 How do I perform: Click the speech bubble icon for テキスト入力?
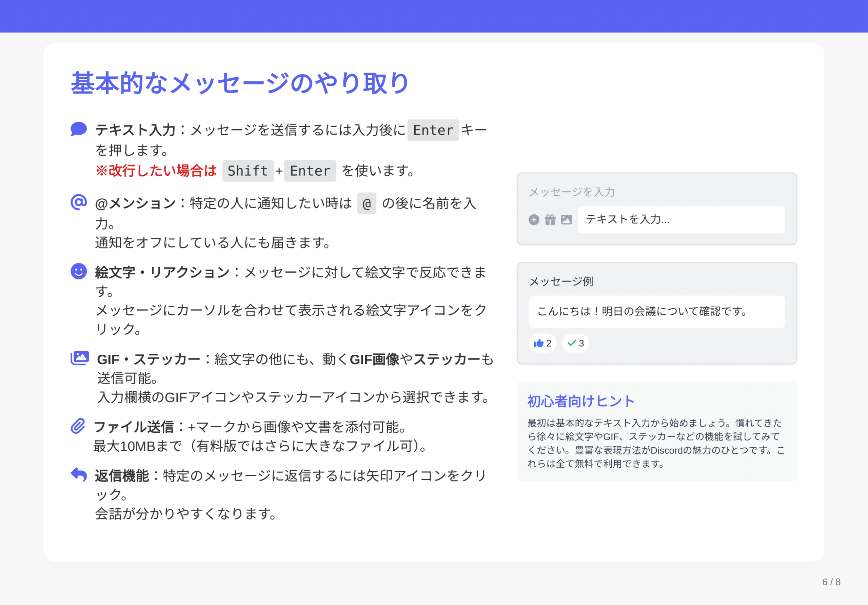79,129
